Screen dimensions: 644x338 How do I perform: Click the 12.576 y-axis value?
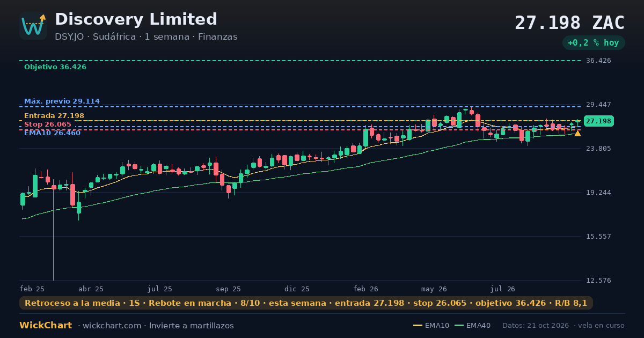[598, 281]
